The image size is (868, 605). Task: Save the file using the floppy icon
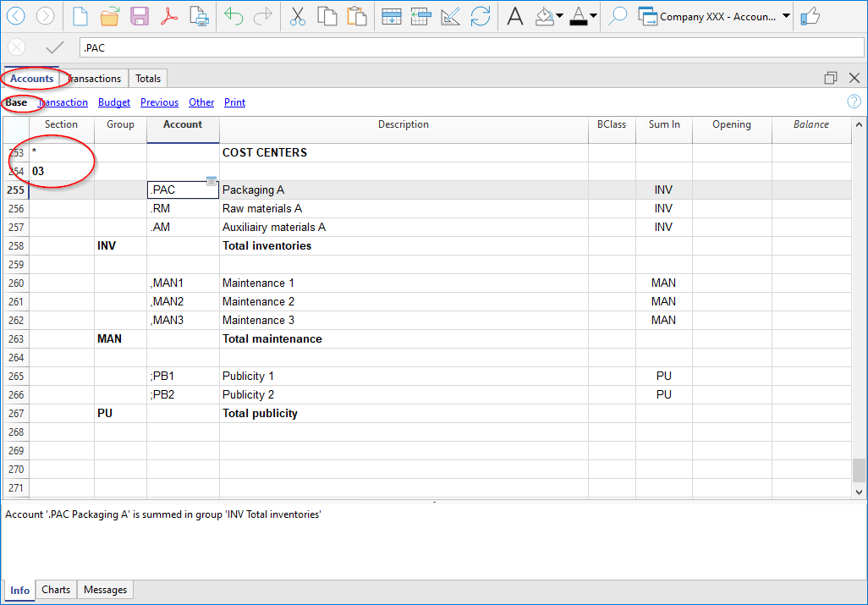pos(140,16)
